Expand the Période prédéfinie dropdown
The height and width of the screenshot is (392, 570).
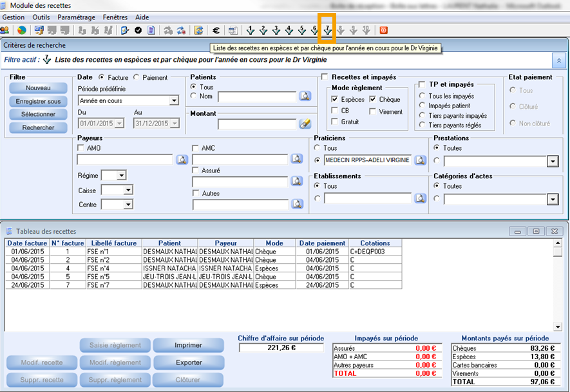[x=174, y=100]
